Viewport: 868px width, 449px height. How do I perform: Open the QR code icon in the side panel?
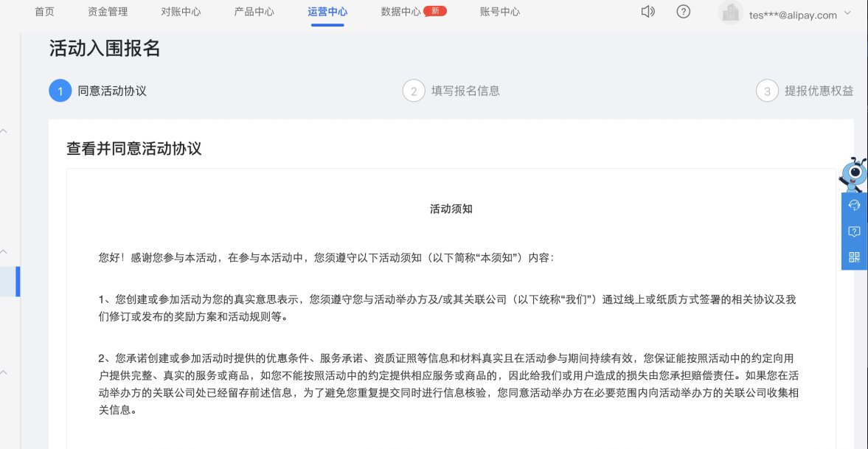click(854, 257)
